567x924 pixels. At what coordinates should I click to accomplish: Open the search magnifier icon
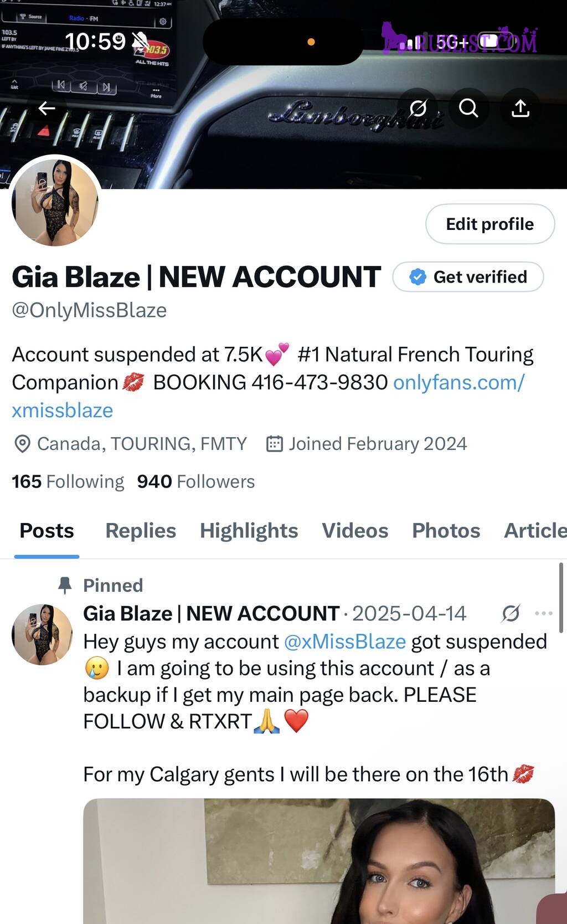(468, 108)
